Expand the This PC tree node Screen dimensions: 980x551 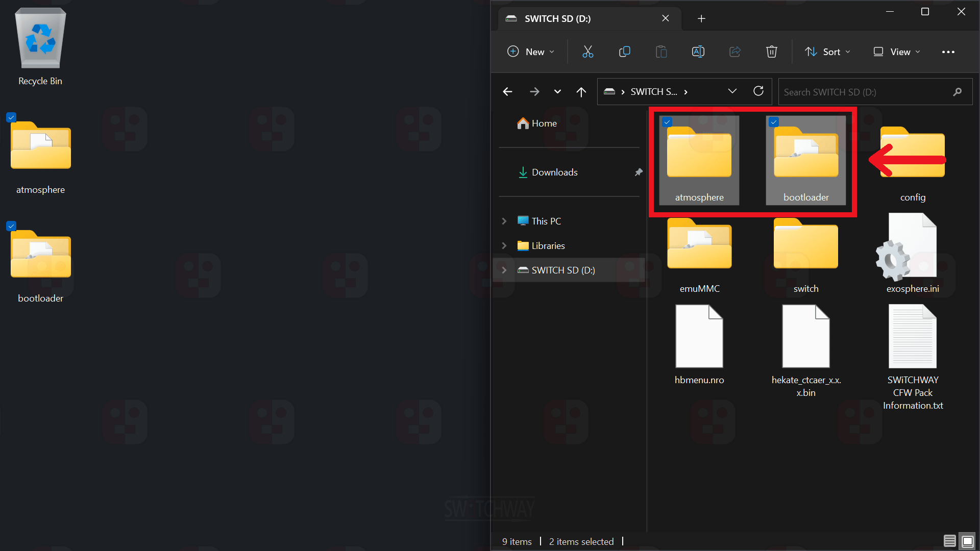(504, 221)
